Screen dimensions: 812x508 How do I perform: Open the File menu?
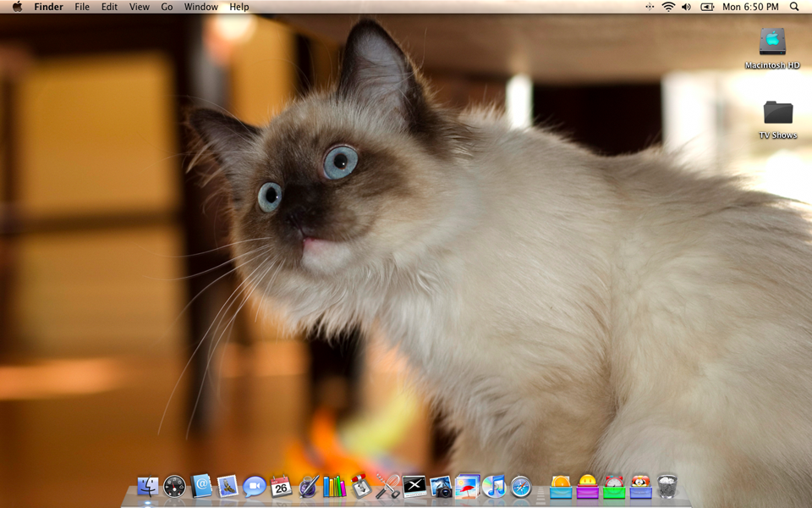coord(82,7)
